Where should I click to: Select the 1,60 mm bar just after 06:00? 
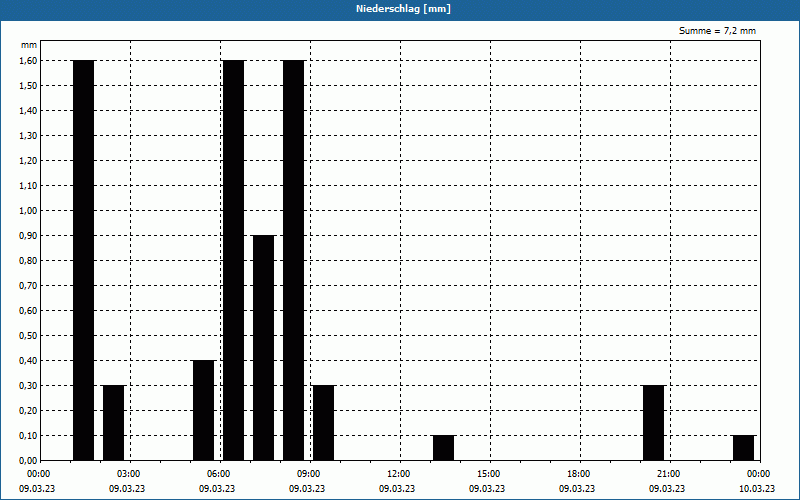click(234, 260)
